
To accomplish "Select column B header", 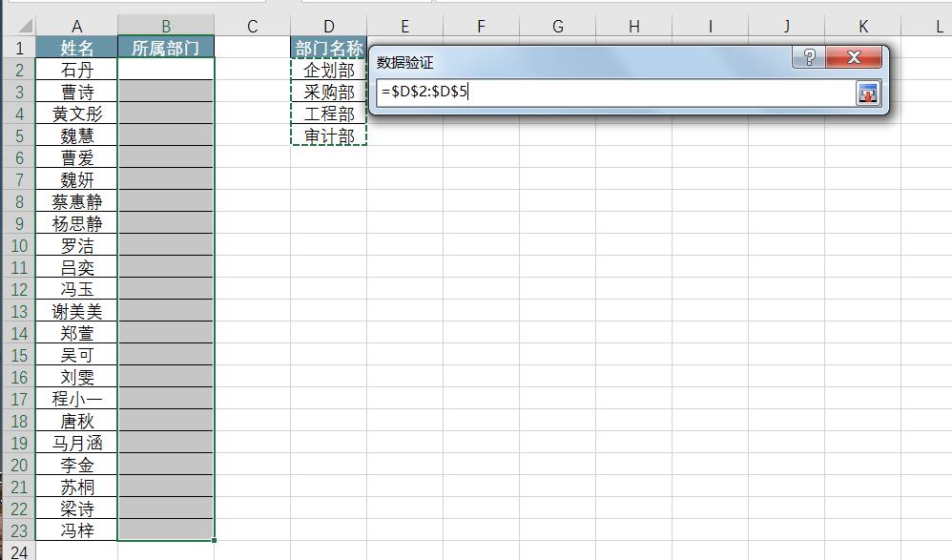I will click(166, 26).
